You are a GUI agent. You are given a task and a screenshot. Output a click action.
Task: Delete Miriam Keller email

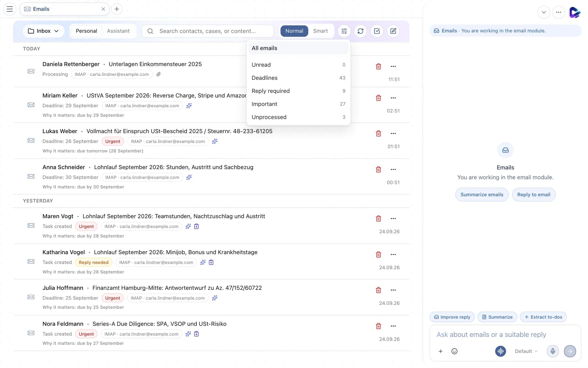(378, 98)
